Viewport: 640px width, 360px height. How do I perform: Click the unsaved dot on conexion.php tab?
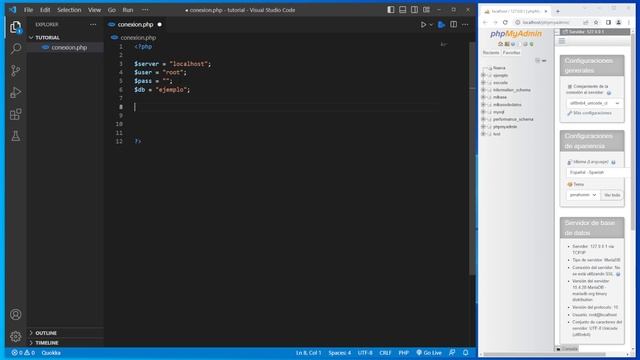pos(160,24)
